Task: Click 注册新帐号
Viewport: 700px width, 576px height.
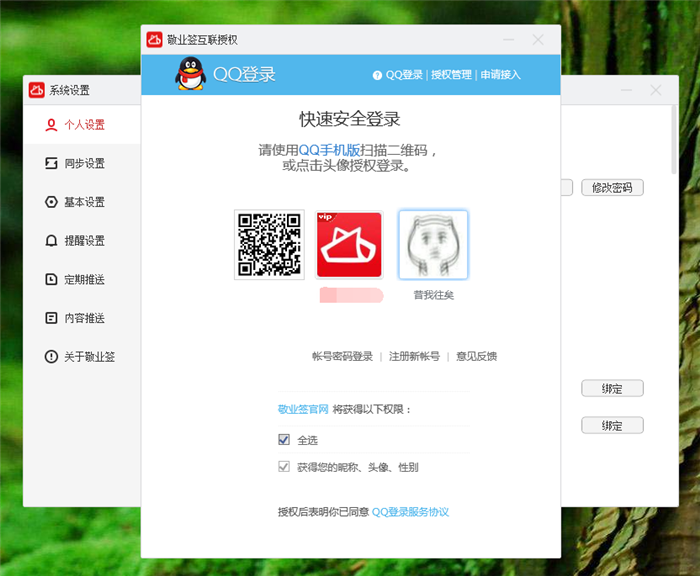Action: (x=414, y=356)
